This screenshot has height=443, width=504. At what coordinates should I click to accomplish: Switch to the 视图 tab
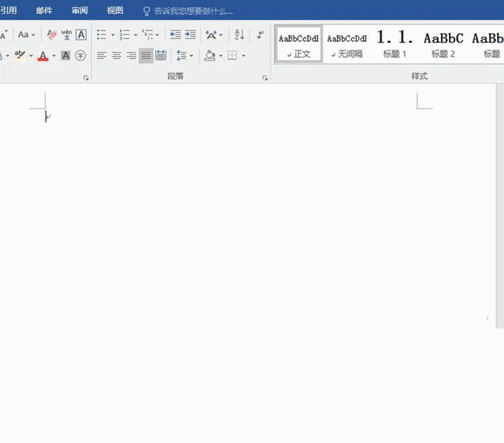click(x=115, y=10)
